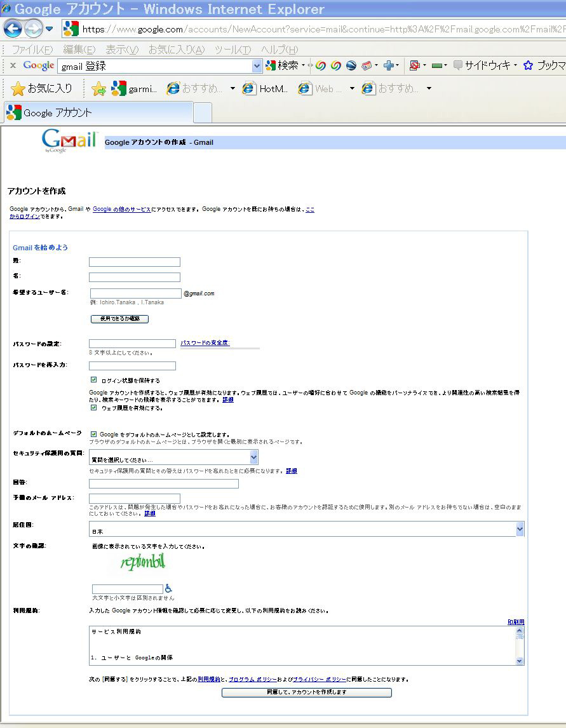Click the captcha text entry field
566x728 pixels.
click(x=128, y=589)
